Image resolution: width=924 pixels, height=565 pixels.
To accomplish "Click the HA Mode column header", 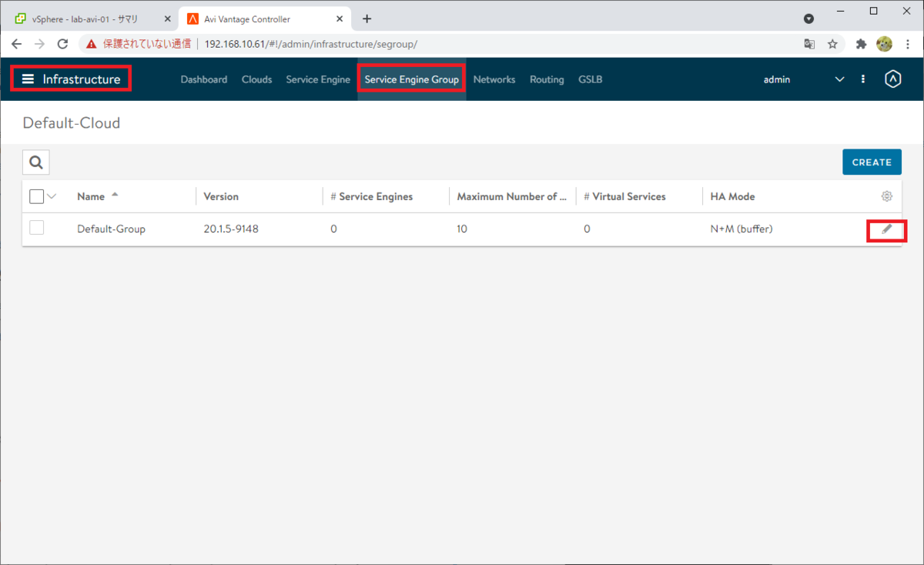I will (732, 196).
